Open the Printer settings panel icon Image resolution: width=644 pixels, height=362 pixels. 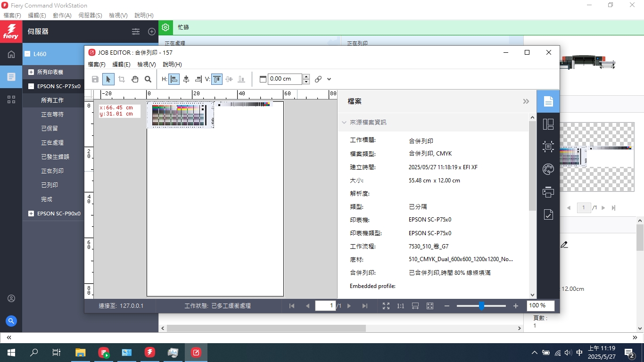click(548, 192)
